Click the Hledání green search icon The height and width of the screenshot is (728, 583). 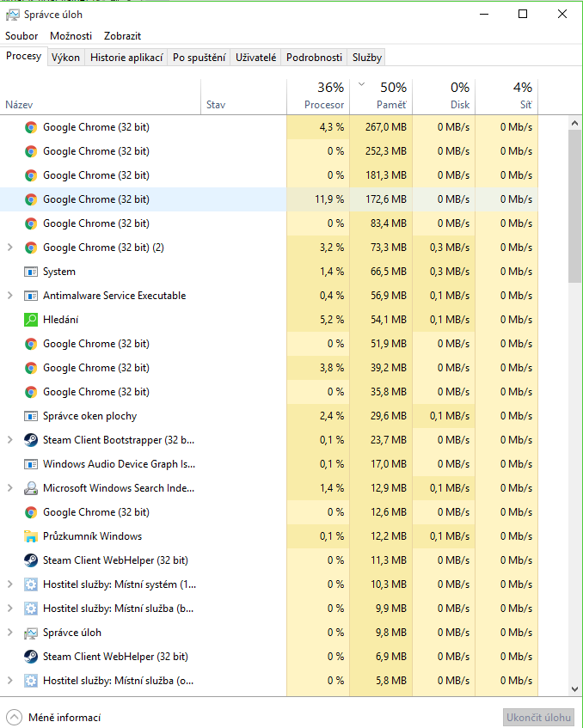click(x=31, y=320)
